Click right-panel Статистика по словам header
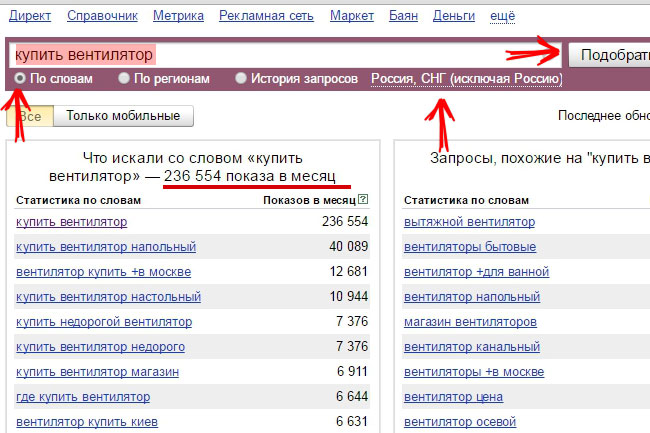Screen dimensions: 650x433 (466, 200)
